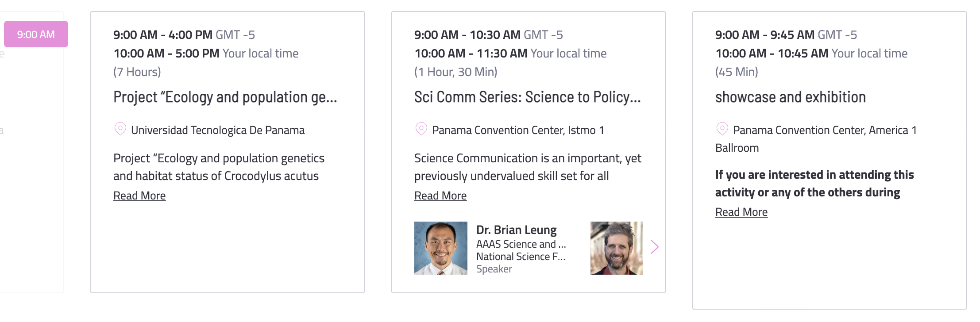This screenshot has height=322, width=980.
Task: Open the showcase and exhibition session title
Action: pyautogui.click(x=791, y=97)
